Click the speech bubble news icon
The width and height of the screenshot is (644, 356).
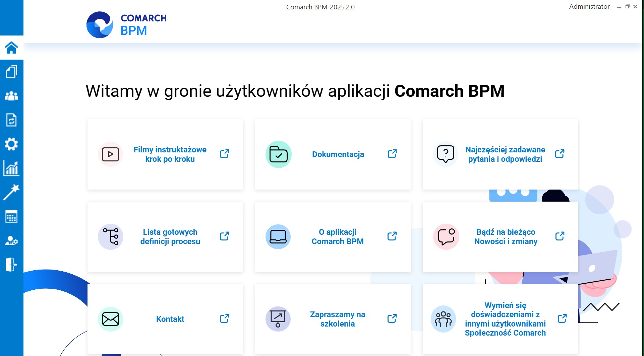click(446, 237)
